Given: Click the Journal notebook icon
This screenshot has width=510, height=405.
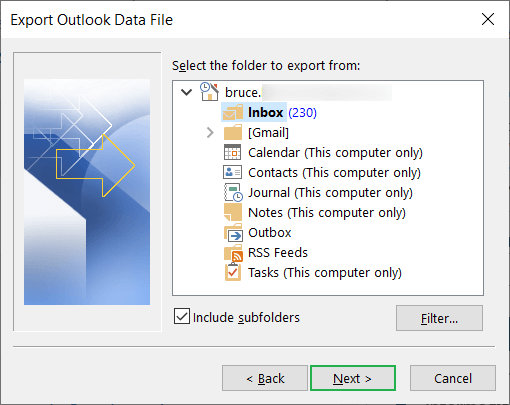Looking at the screenshot, I should (x=233, y=192).
